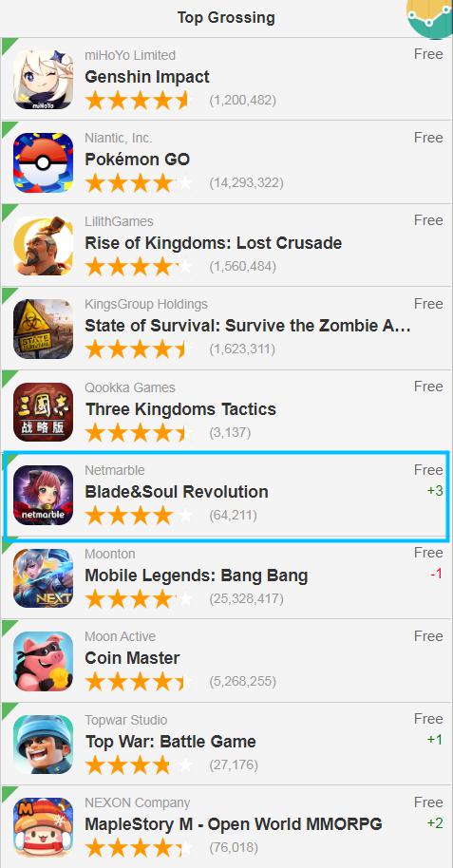Click the MapleStory M mushroom icon

coord(43,827)
